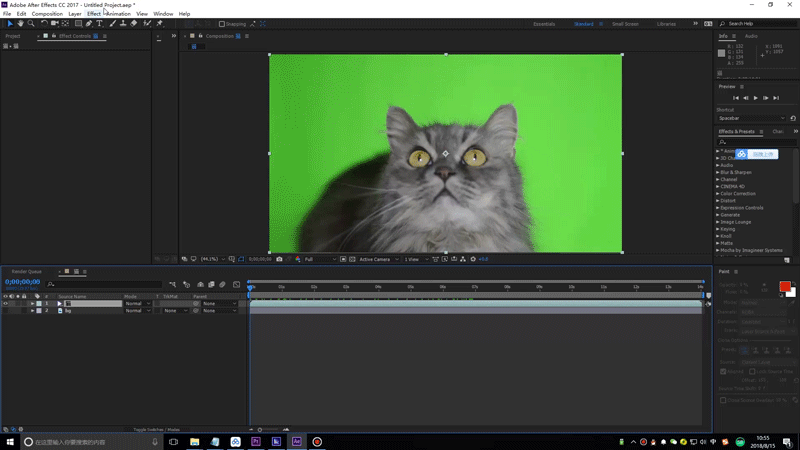Open the Composition menu
Screen dimensions: 800x450
coord(47,14)
